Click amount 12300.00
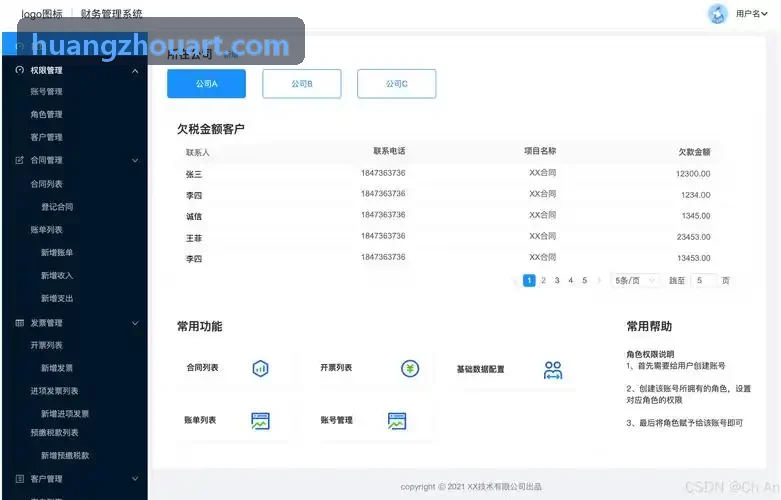 pos(693,174)
